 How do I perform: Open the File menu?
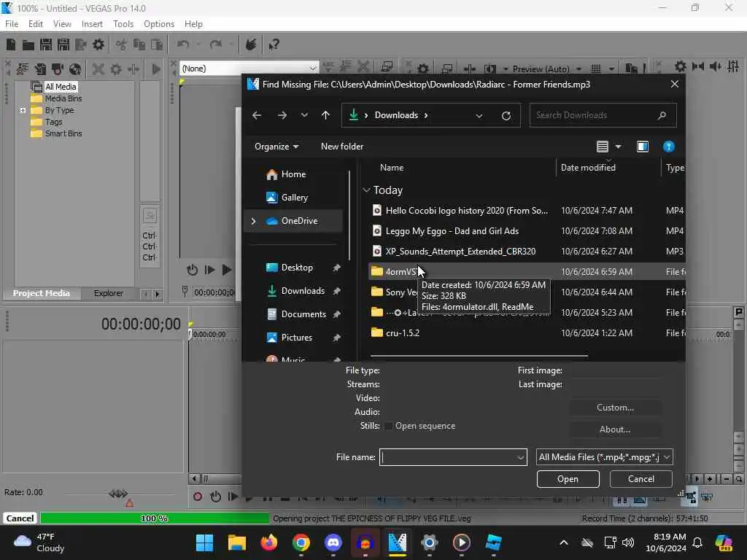click(x=12, y=24)
